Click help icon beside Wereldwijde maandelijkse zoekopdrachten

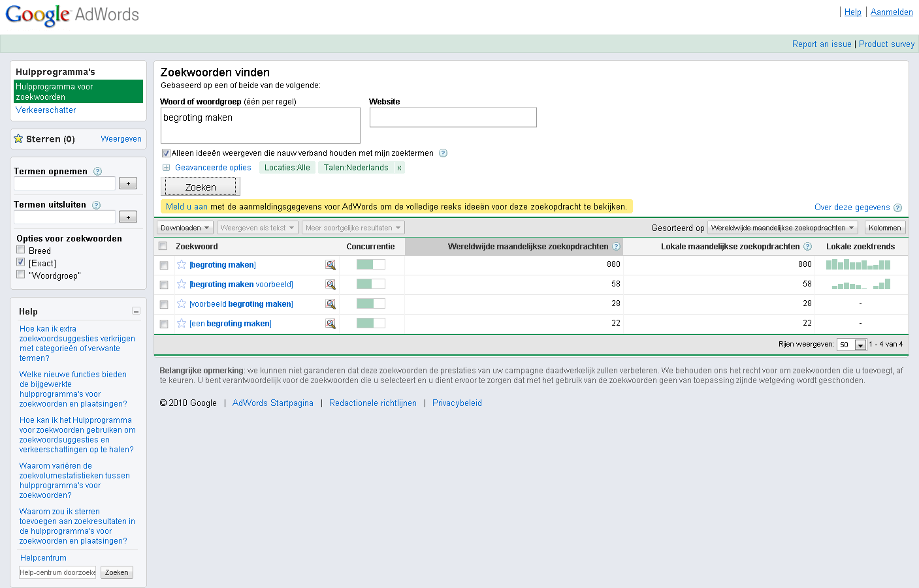pyautogui.click(x=616, y=246)
